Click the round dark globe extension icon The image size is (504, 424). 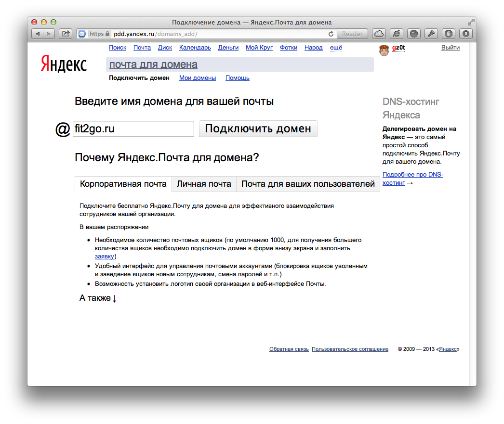tap(414, 34)
